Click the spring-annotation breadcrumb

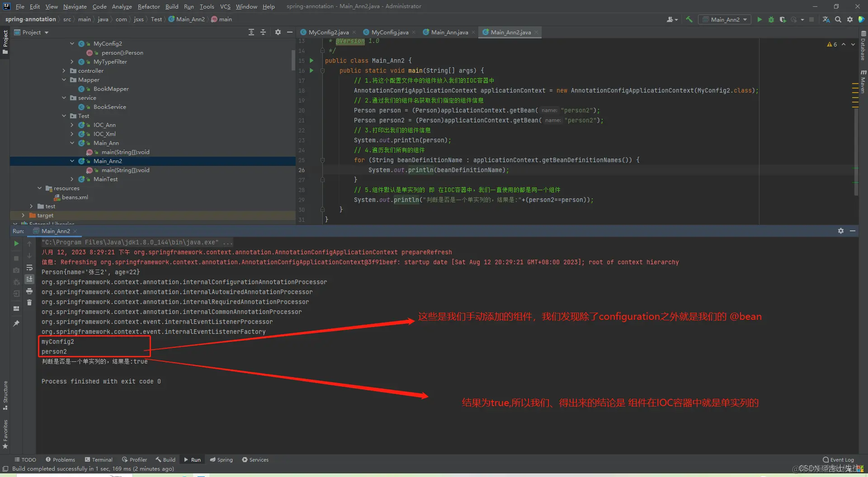[31, 19]
